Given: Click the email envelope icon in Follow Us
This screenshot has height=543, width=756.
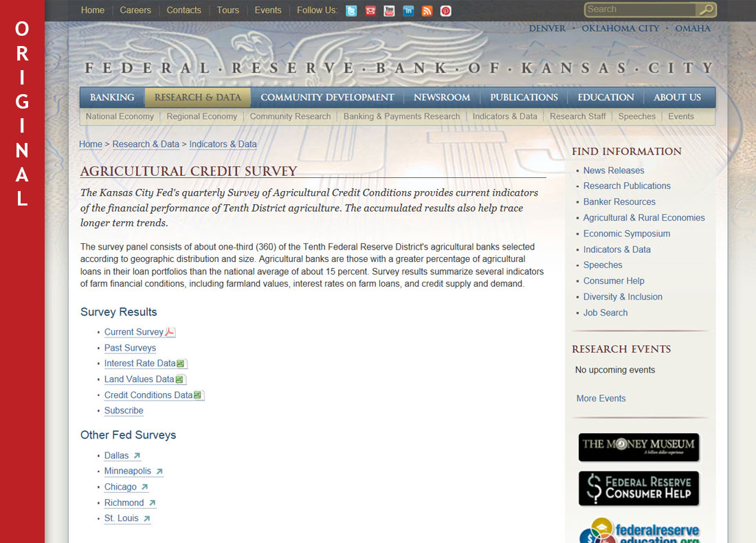Looking at the screenshot, I should [x=370, y=10].
